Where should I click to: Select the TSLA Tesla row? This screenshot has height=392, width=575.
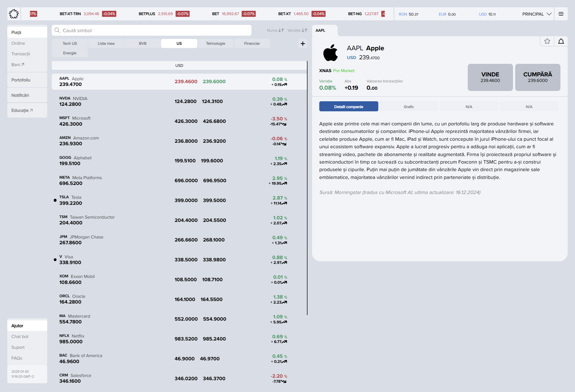[x=179, y=200]
